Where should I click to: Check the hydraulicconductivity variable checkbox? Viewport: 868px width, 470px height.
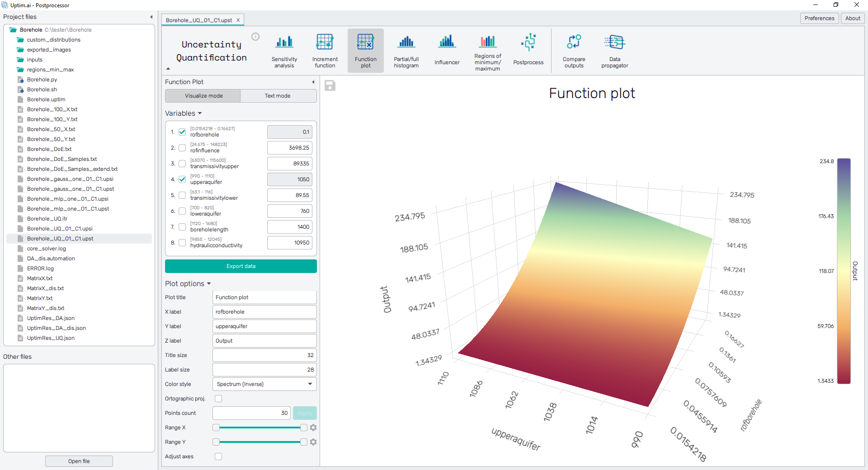click(182, 243)
